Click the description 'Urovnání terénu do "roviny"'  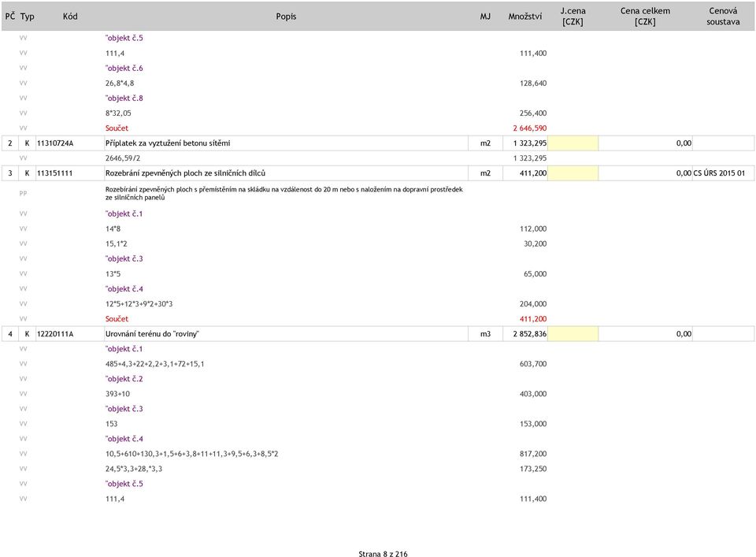pos(152,334)
